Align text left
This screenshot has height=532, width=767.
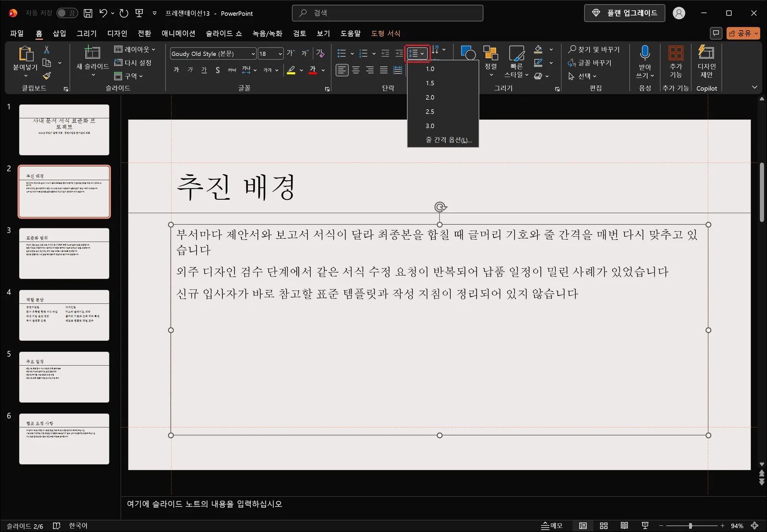click(x=342, y=70)
